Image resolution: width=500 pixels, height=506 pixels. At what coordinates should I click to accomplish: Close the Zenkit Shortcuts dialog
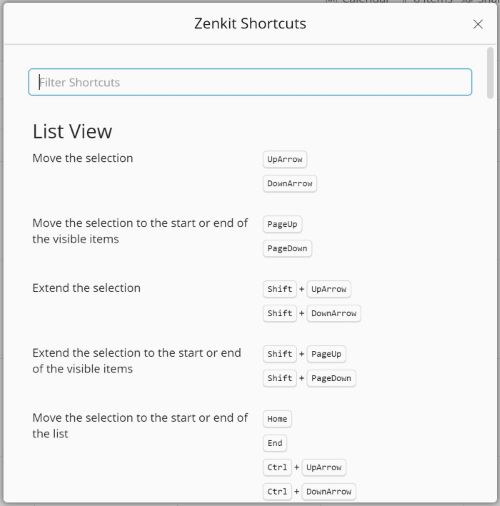(478, 24)
